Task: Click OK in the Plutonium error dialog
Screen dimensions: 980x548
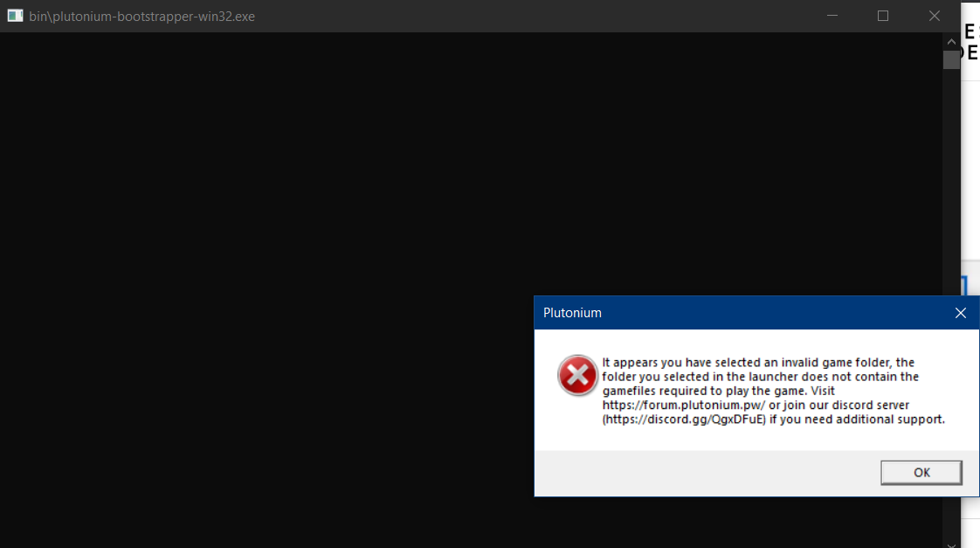Action: point(921,473)
